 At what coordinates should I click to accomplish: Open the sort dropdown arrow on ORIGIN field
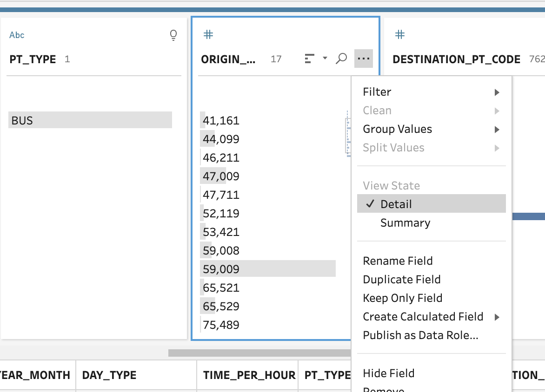click(325, 59)
